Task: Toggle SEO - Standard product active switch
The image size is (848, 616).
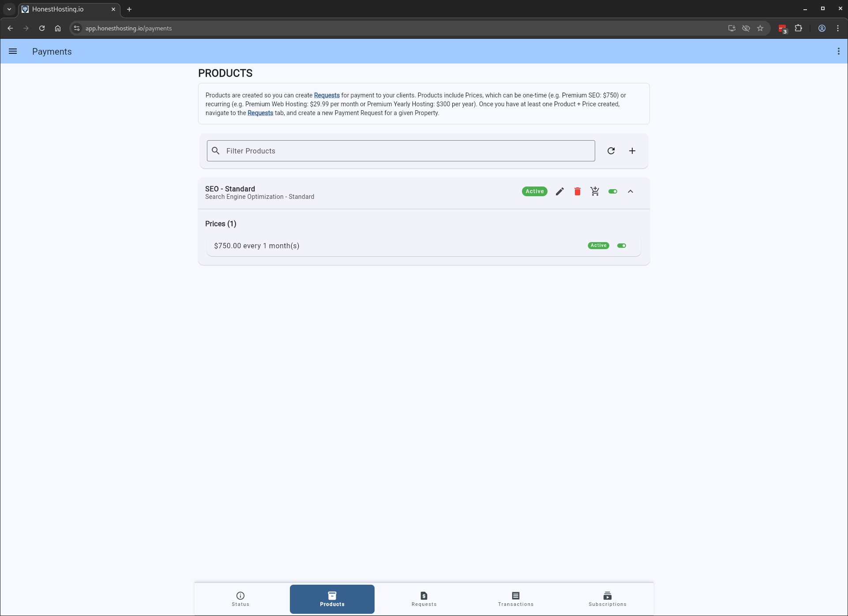Action: coord(612,191)
